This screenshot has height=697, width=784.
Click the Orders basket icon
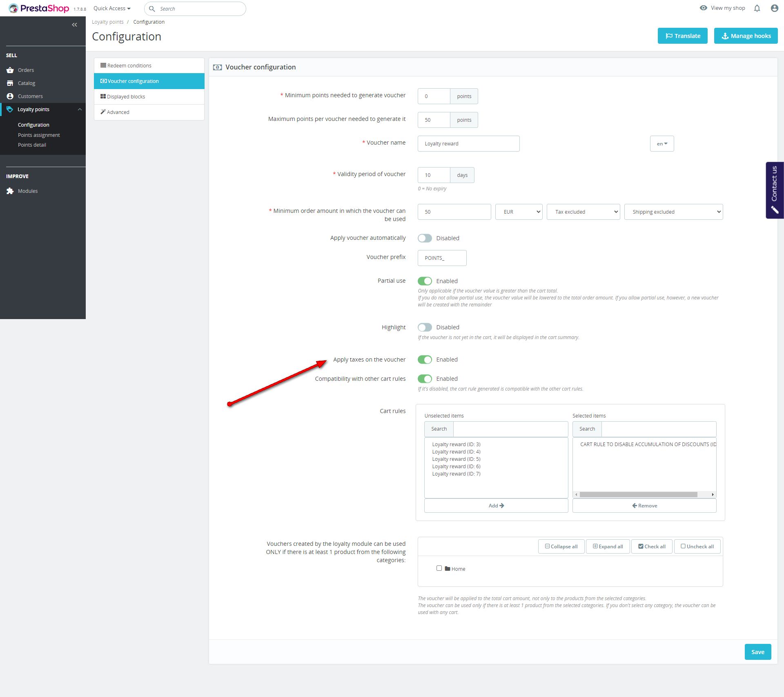10,70
